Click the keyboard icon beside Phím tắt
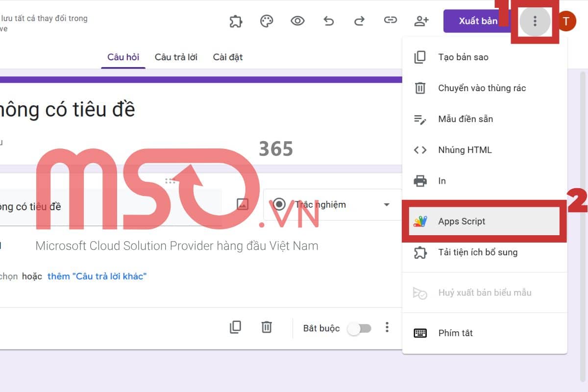The image size is (588, 392). (x=420, y=333)
